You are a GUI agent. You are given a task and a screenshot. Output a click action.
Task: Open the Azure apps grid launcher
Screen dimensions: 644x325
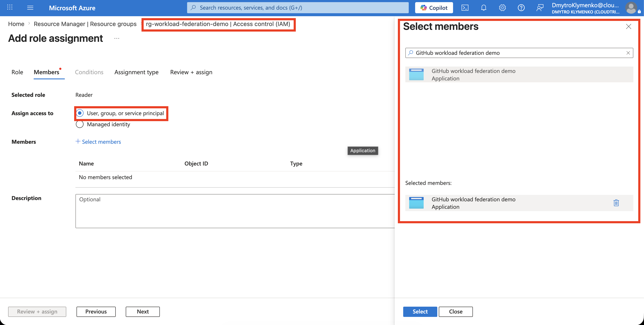coord(10,7)
